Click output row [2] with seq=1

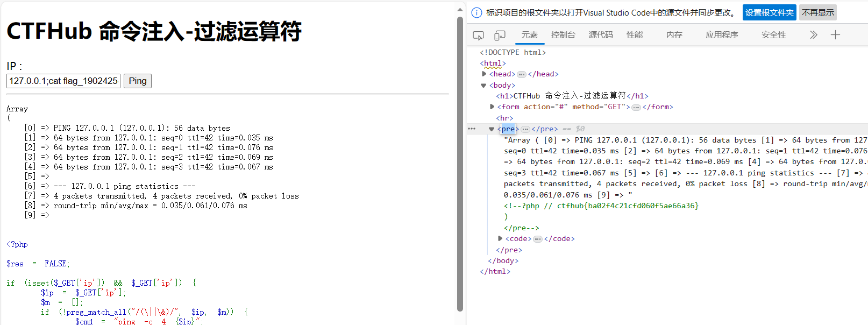148,147
